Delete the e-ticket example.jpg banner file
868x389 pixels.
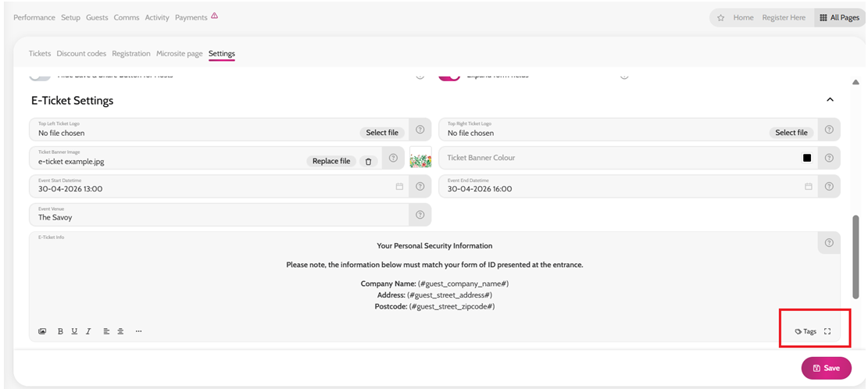click(368, 161)
